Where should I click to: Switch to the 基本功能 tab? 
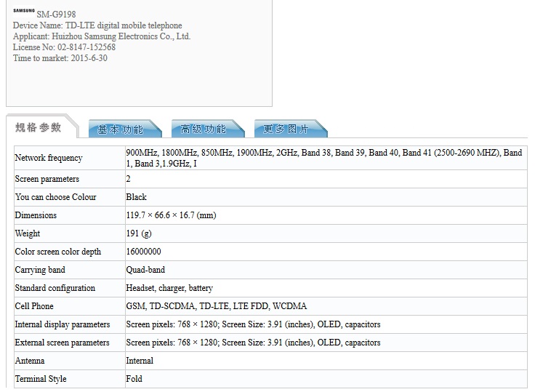[x=124, y=129]
